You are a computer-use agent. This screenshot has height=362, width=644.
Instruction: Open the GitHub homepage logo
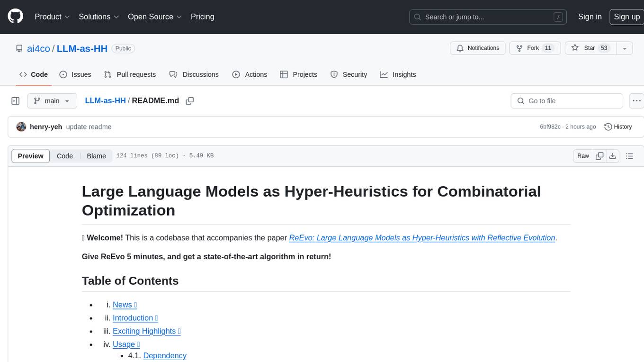click(15, 17)
